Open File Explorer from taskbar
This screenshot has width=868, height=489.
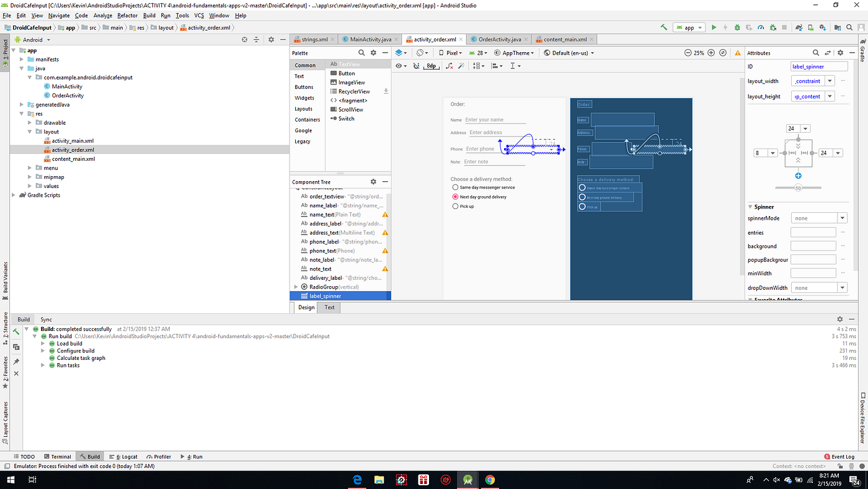click(379, 479)
